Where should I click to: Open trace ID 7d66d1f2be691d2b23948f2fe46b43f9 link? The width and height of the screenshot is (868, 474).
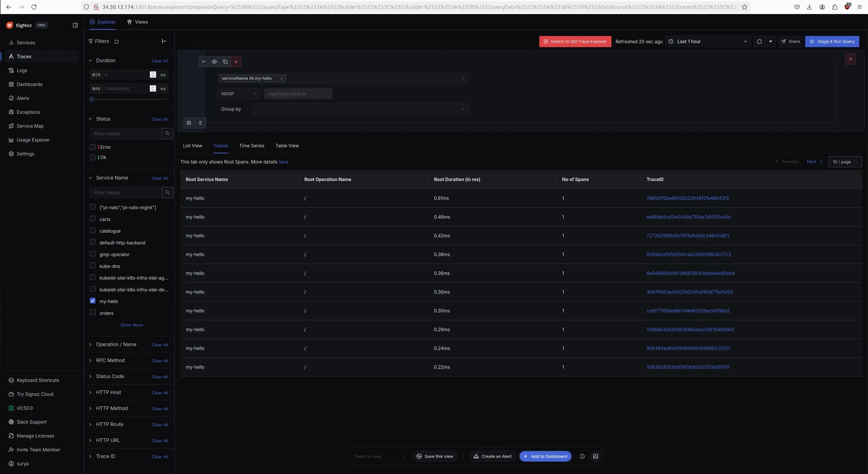coord(687,198)
